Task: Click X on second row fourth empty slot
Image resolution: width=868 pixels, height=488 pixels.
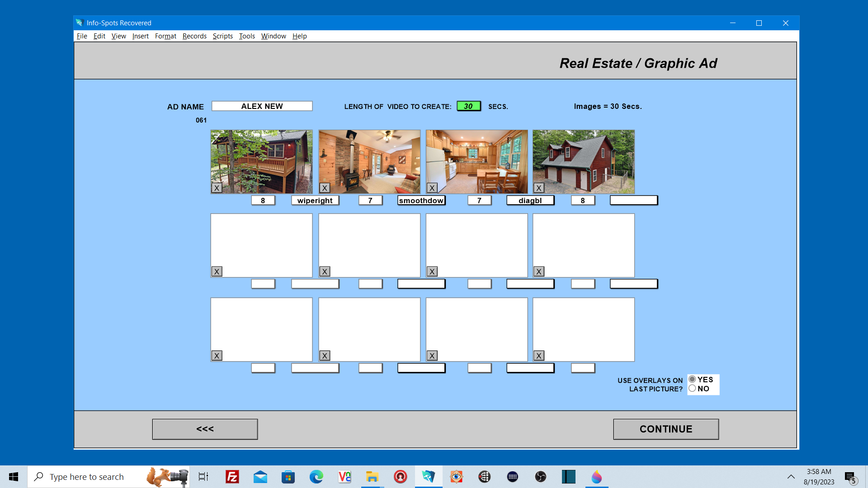Action: [x=539, y=272]
